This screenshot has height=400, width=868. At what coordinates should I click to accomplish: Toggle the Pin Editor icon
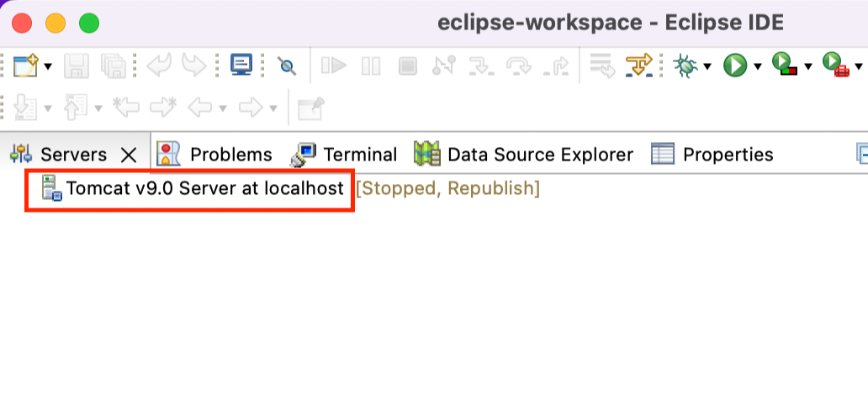(310, 108)
